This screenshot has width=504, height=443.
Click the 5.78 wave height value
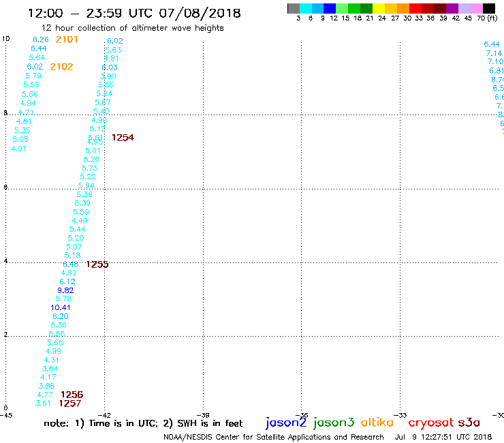point(63,299)
